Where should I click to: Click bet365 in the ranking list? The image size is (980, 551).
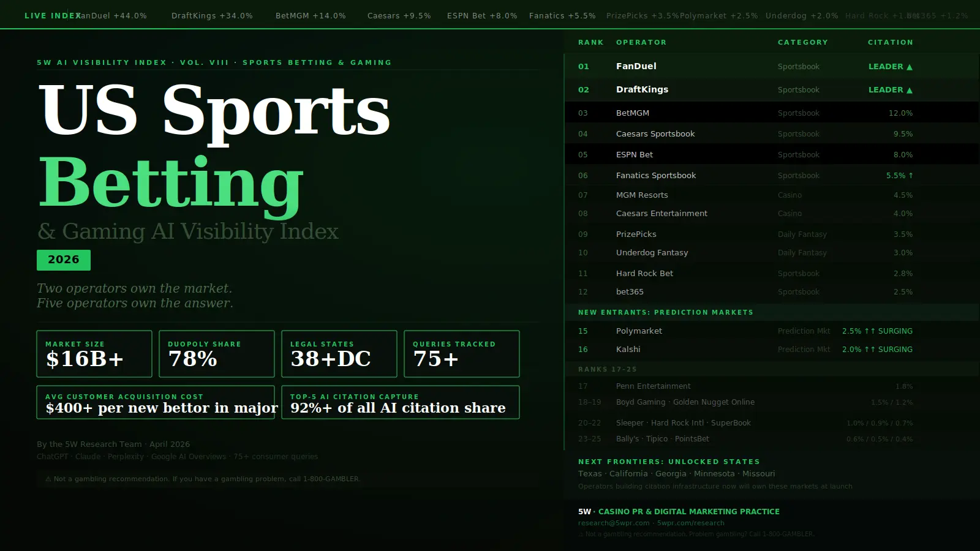point(630,292)
